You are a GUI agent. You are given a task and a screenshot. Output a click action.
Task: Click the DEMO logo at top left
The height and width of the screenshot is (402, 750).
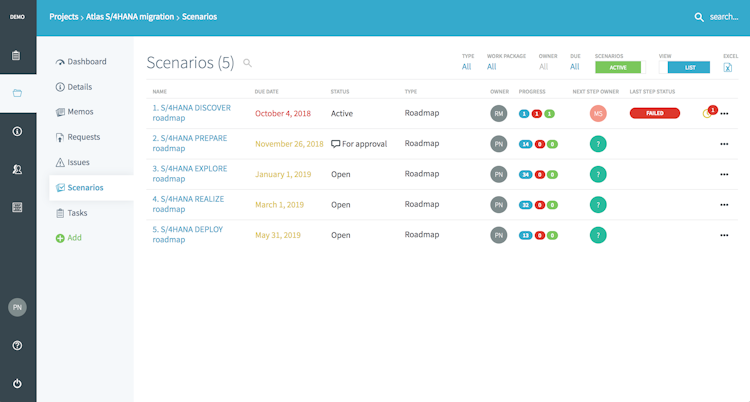17,17
